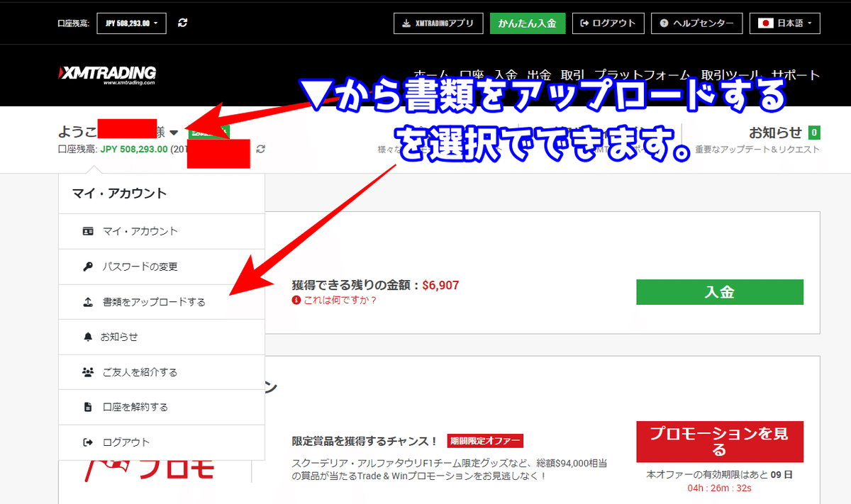This screenshot has width=851, height=504.
Task: Click the countdown timer 04h : 26m : 32s
Action: coord(719,488)
